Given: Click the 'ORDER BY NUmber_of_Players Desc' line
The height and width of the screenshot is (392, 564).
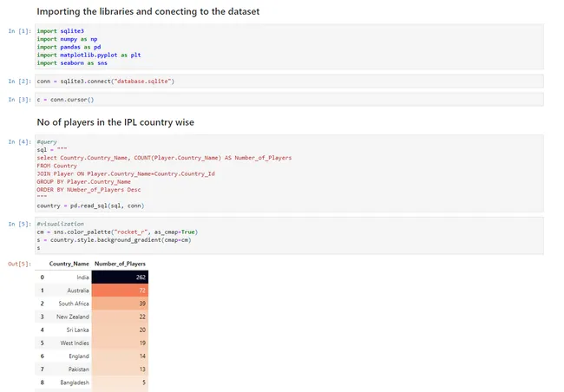Looking at the screenshot, I should coord(89,190).
